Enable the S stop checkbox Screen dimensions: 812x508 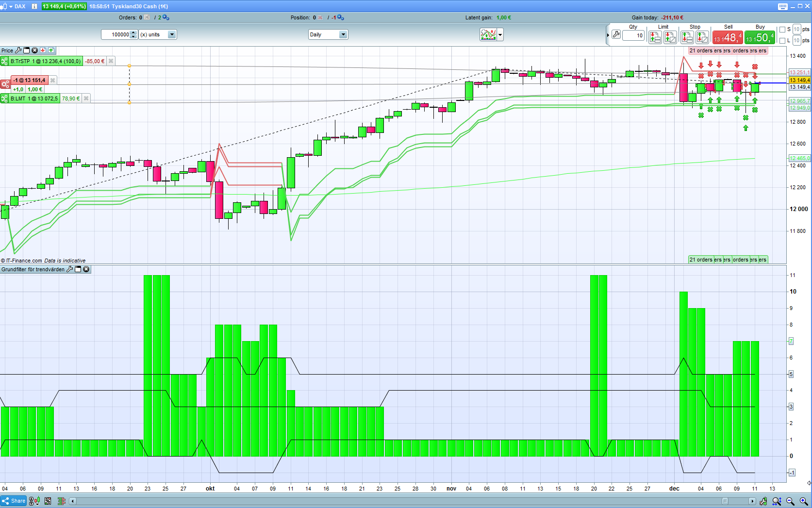click(782, 30)
